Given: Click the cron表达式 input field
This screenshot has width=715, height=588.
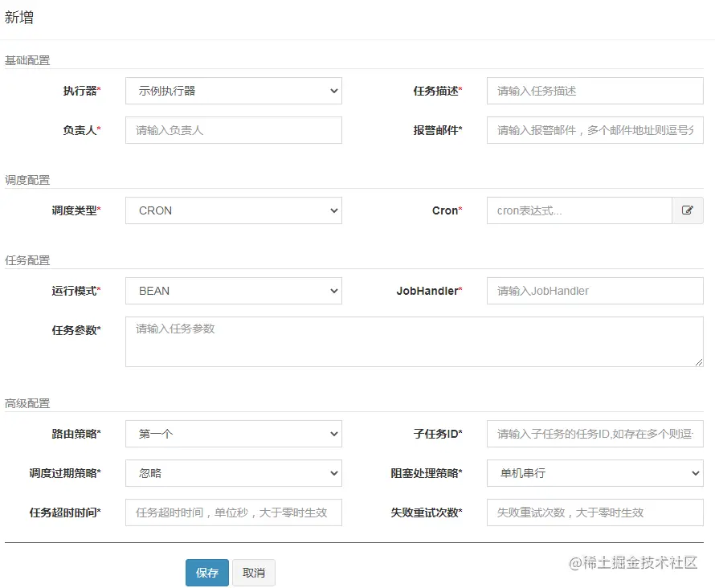Looking at the screenshot, I should (x=579, y=210).
